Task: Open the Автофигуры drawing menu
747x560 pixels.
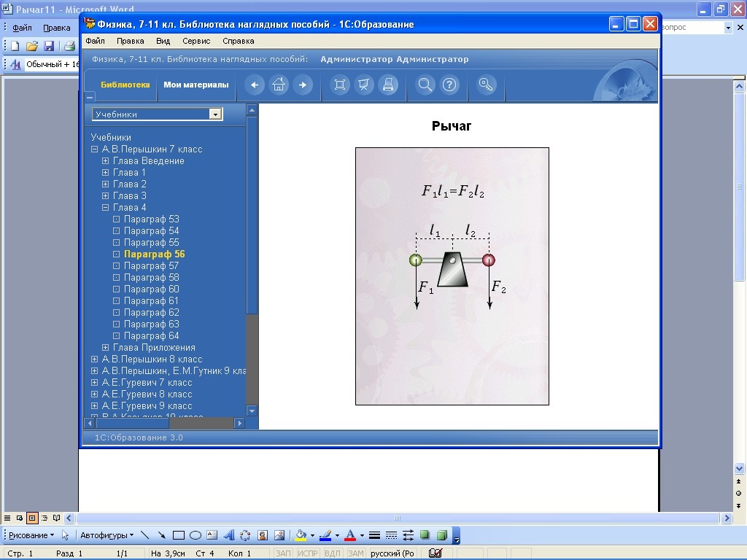Action: click(106, 535)
